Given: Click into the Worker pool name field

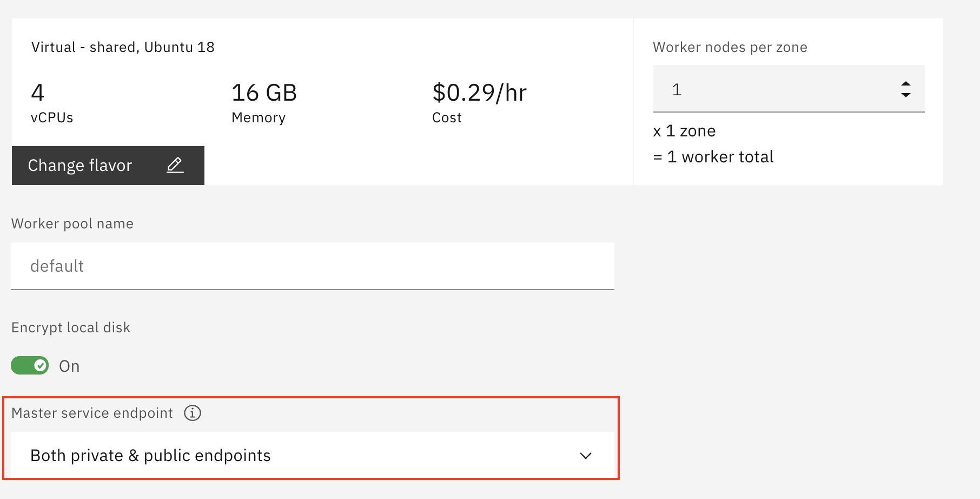Looking at the screenshot, I should 313,266.
